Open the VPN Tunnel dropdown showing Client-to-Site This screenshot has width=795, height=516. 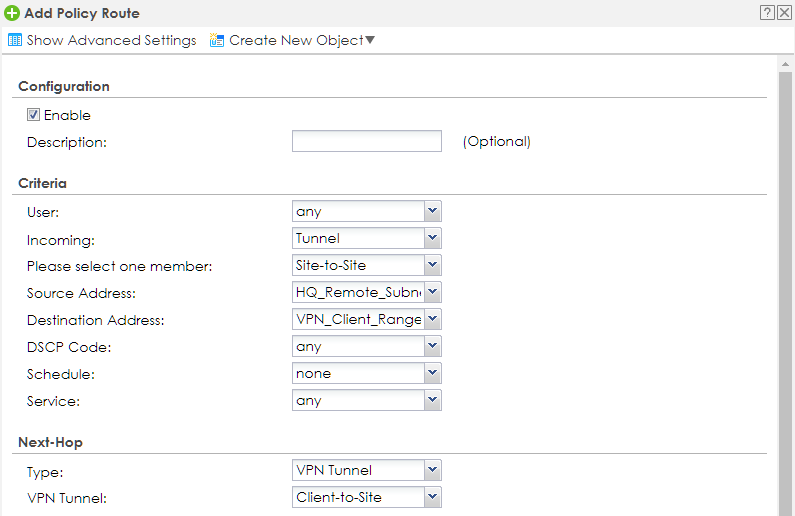[366, 497]
